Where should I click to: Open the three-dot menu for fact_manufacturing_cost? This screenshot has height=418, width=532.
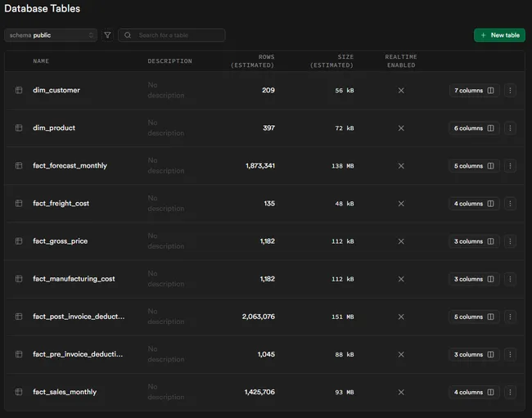click(510, 279)
